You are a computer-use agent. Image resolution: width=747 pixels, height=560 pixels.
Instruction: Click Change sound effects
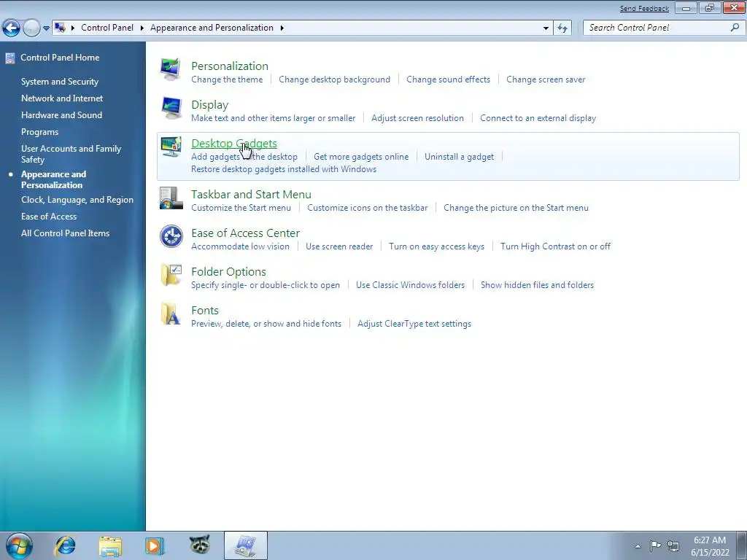(x=449, y=79)
